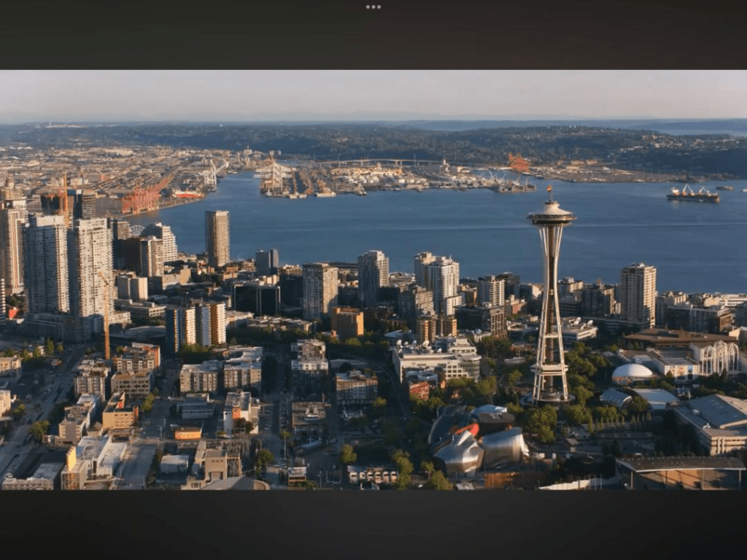Click the lone tall tower beside the water
The image size is (747, 560).
217,238
